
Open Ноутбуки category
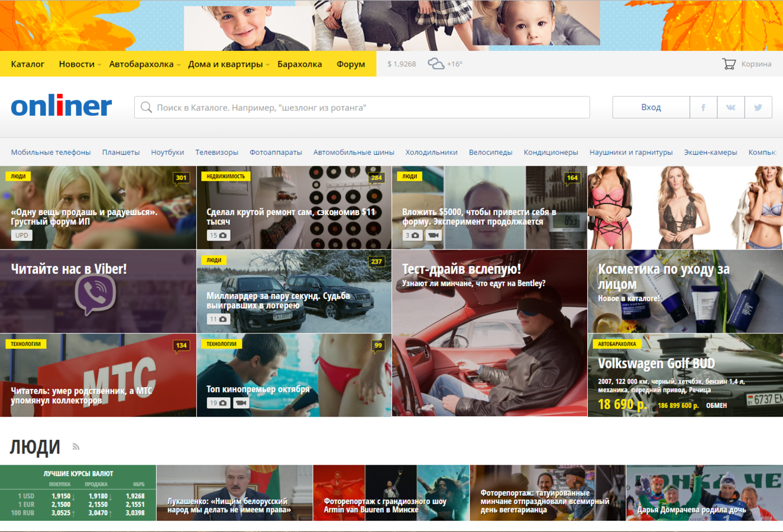[x=167, y=152]
